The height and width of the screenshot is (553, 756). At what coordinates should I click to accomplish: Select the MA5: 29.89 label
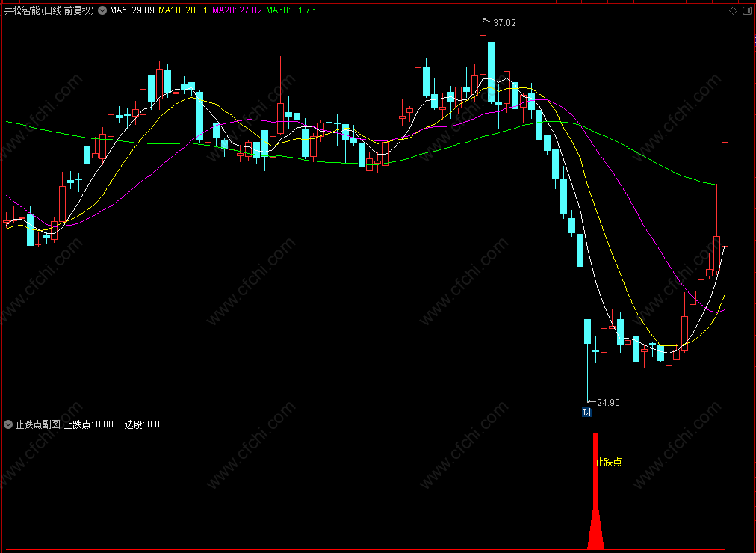click(x=132, y=10)
